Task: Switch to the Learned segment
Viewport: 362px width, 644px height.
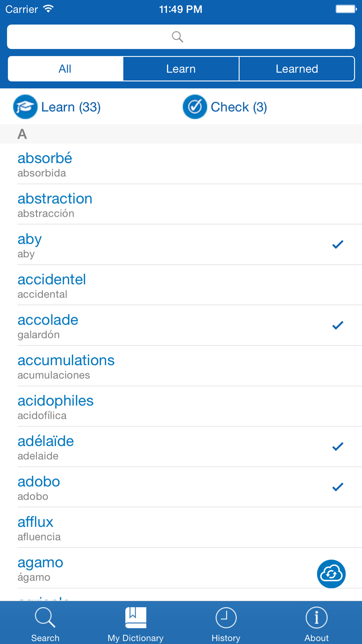Action: click(x=297, y=68)
